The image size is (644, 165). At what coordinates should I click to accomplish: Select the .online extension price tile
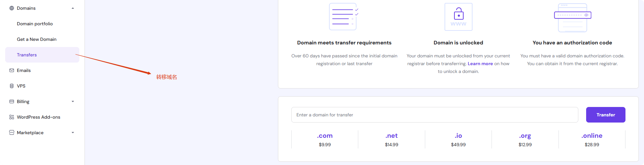[x=592, y=139]
